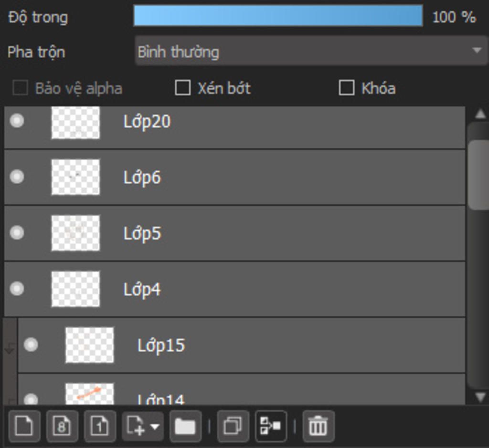
Task: Add a new 1-bit layer
Action: pyautogui.click(x=99, y=426)
